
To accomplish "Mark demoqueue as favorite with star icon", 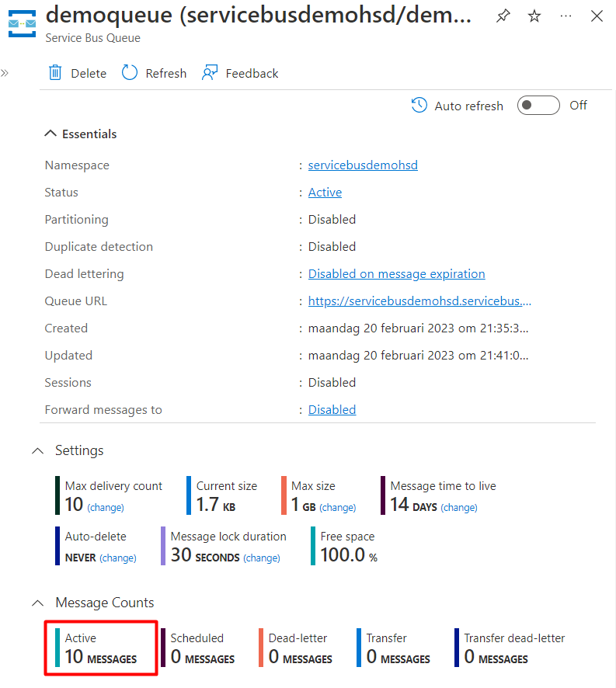I will (534, 16).
